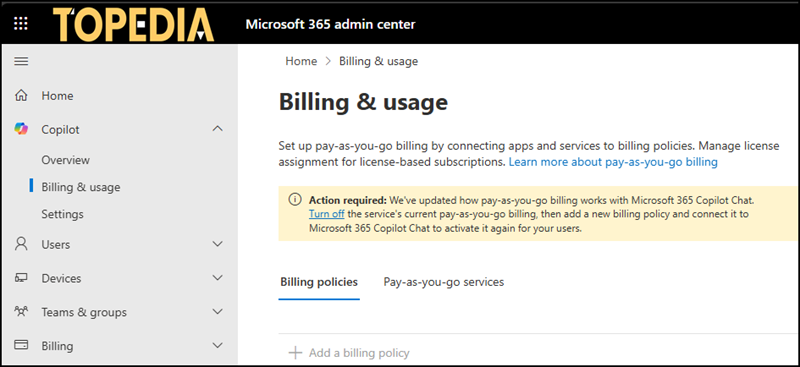
Task: Click the Teams & groups people icon
Action: tap(21, 311)
